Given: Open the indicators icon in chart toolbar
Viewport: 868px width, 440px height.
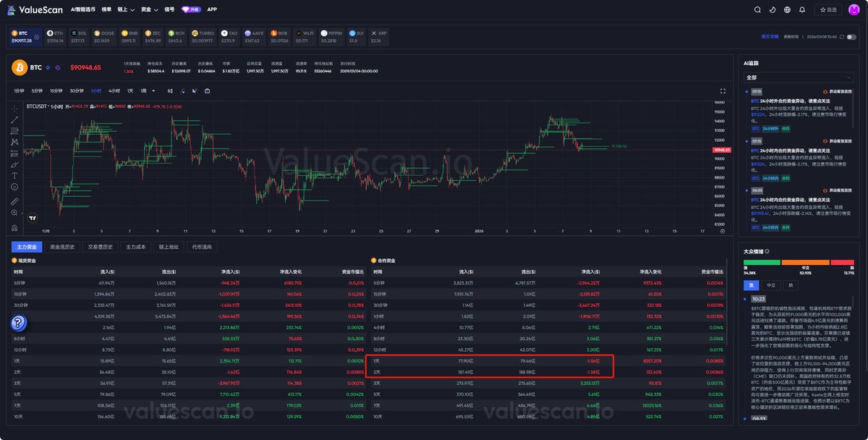Looking at the screenshot, I should [x=182, y=91].
